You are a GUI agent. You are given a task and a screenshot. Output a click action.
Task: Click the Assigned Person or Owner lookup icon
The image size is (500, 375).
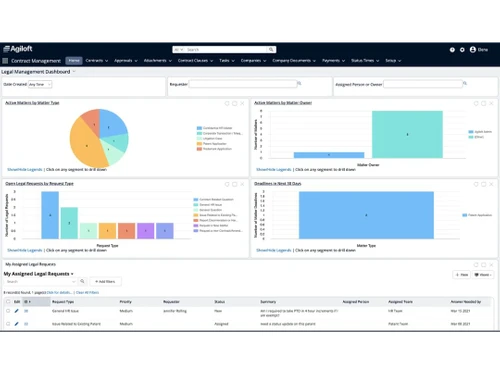click(x=465, y=83)
